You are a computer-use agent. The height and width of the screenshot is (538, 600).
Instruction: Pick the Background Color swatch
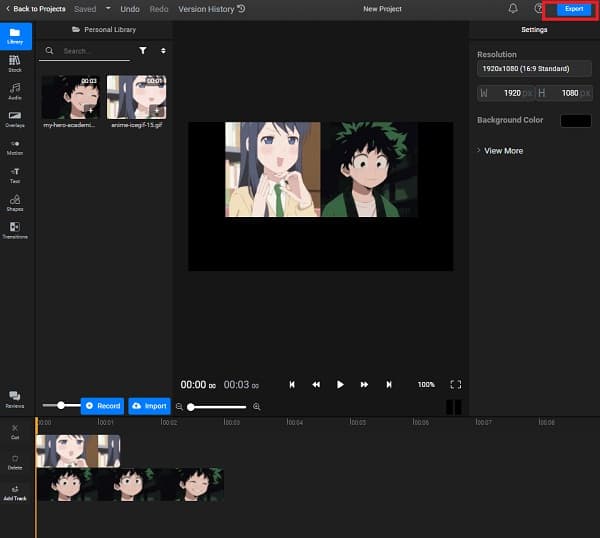[x=576, y=121]
